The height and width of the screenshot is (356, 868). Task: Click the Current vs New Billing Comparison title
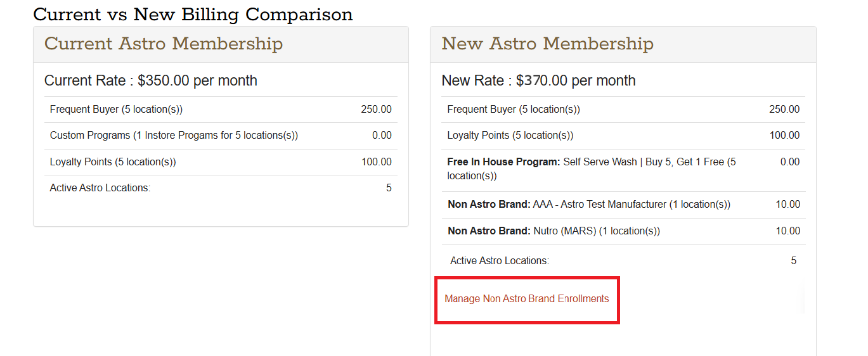point(193,15)
